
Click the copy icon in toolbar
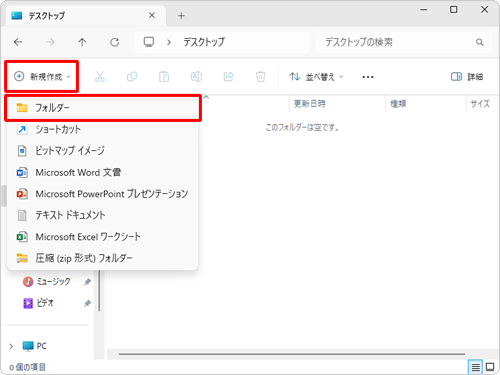(132, 77)
